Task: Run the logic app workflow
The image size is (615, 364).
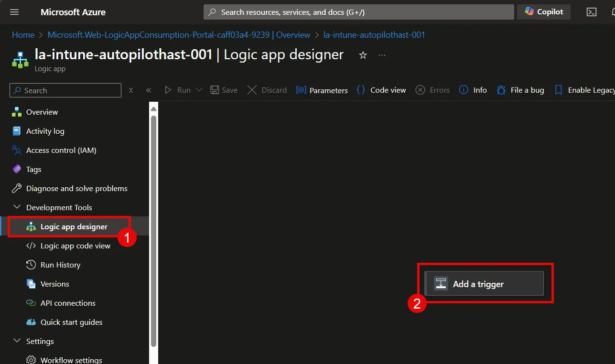Action: (x=177, y=90)
